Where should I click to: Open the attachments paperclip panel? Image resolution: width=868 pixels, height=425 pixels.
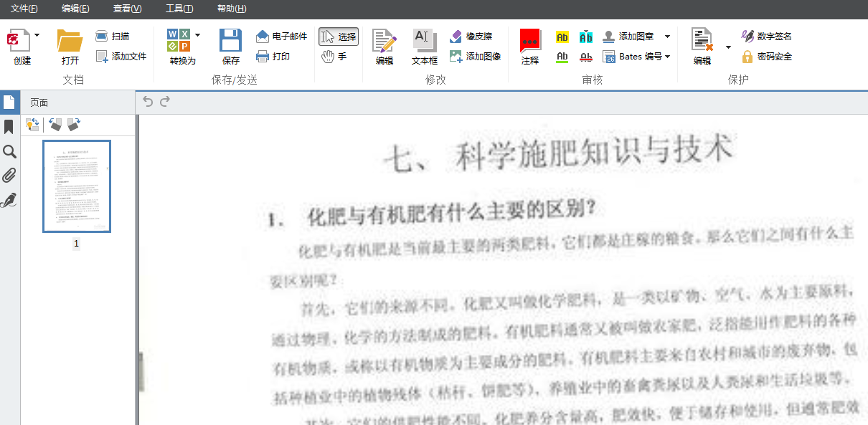(x=9, y=176)
